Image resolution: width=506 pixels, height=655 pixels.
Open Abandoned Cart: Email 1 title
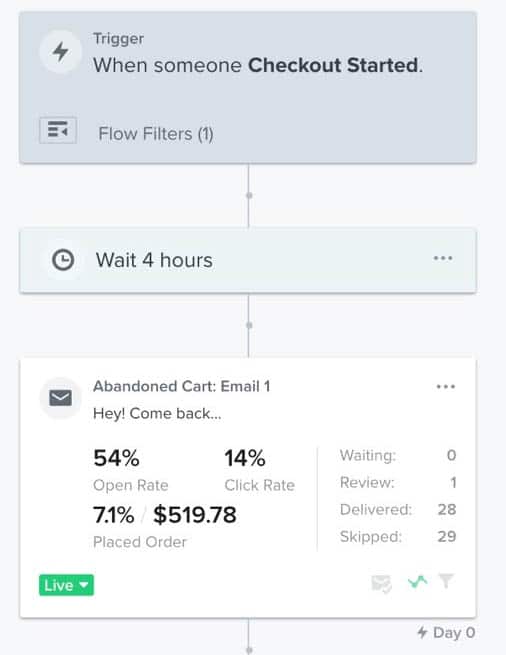pos(181,386)
